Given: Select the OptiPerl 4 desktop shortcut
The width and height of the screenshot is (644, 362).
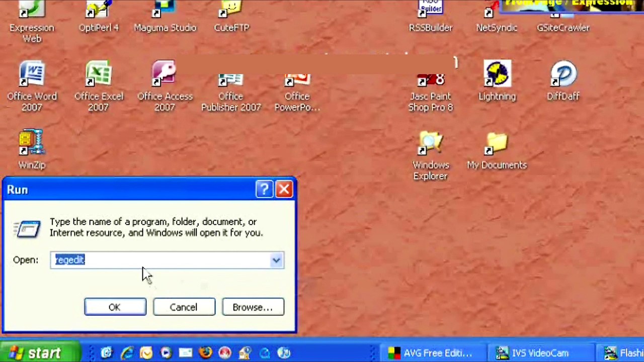Looking at the screenshot, I should (99, 18).
